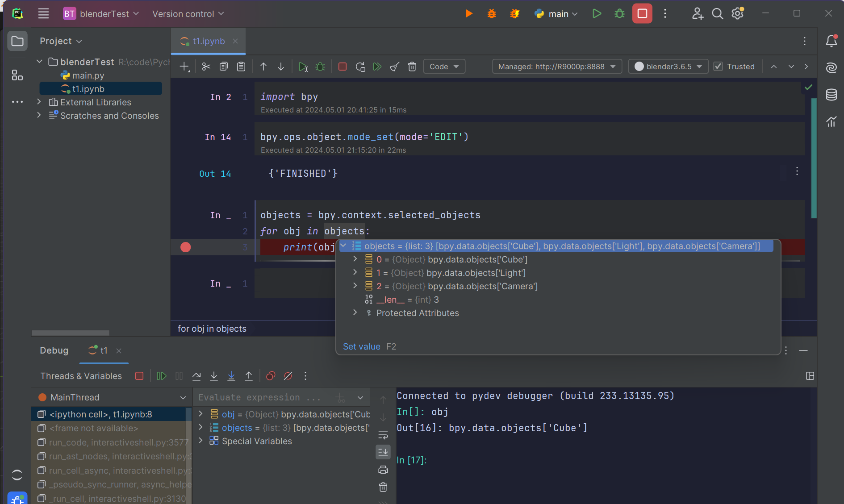Select the main.py file in Project panel

(x=88, y=75)
